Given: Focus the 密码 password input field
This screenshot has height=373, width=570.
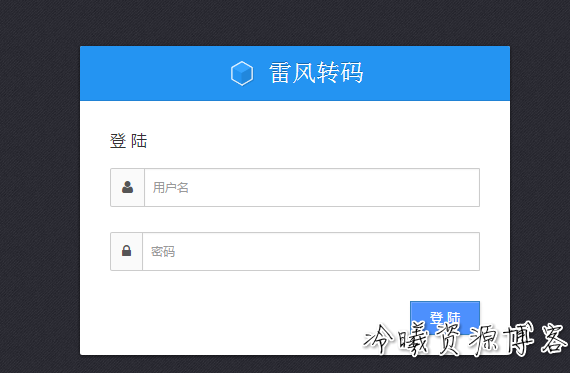Looking at the screenshot, I should click(x=311, y=252).
